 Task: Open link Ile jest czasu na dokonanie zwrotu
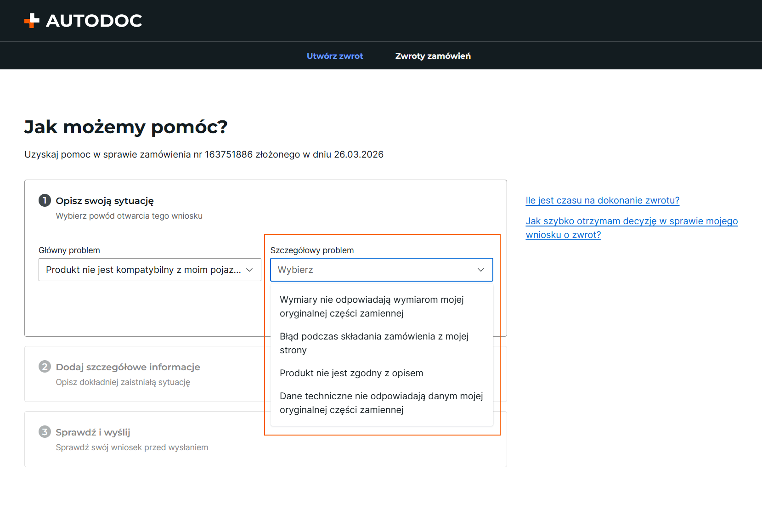602,200
